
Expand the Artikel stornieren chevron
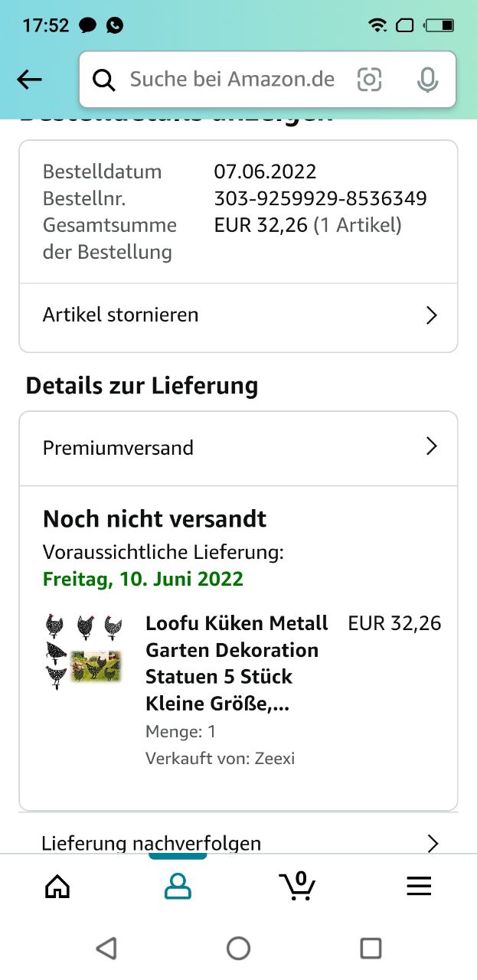432,315
